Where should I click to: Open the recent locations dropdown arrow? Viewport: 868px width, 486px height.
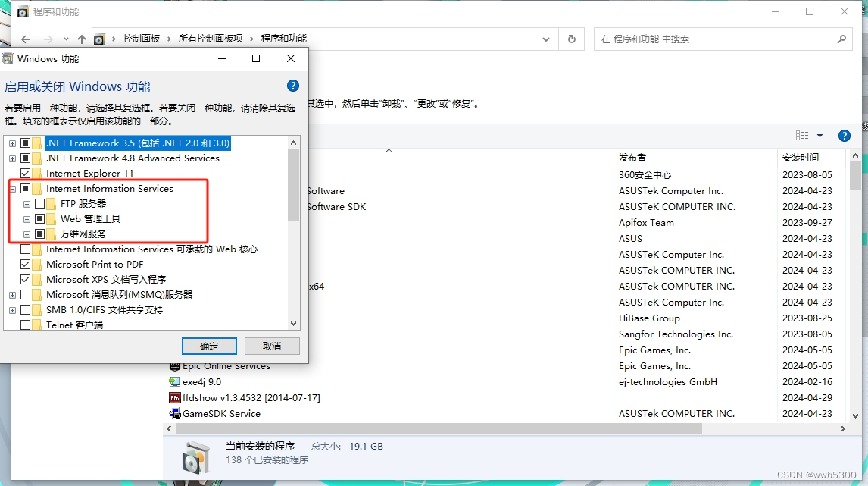tap(66, 39)
